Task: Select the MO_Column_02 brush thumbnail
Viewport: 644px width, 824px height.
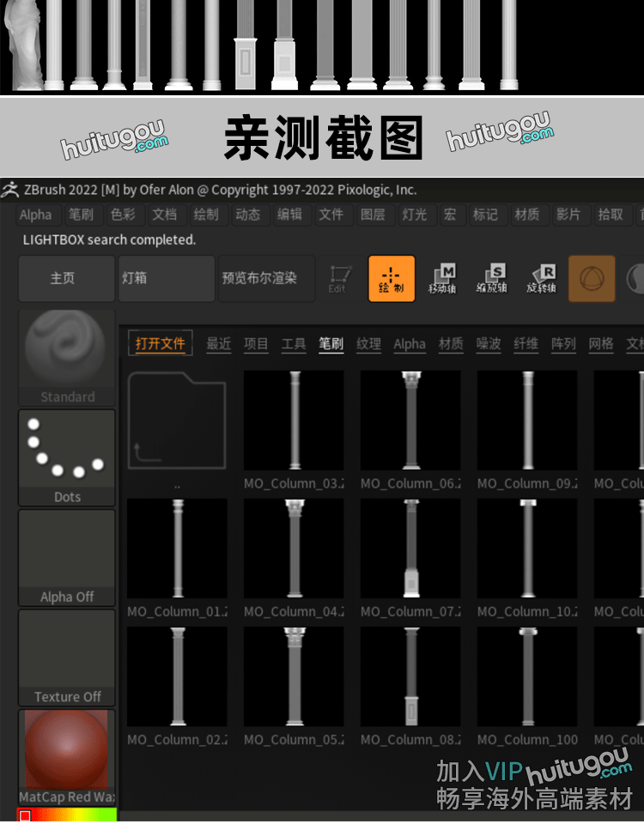Action: point(177,677)
